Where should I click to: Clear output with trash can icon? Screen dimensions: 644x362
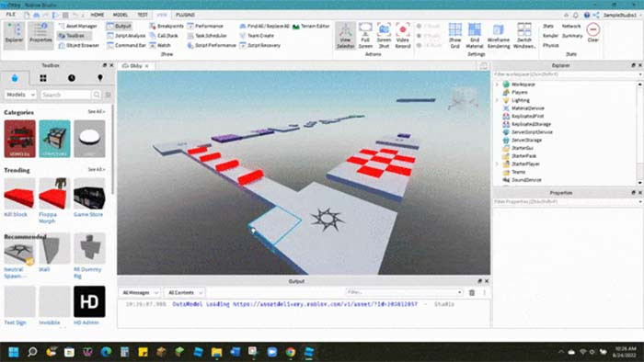472,293
